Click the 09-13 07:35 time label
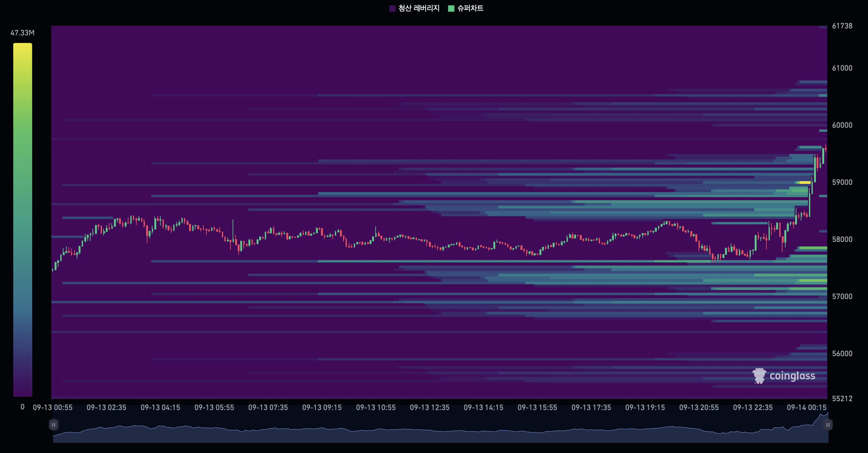 (268, 408)
